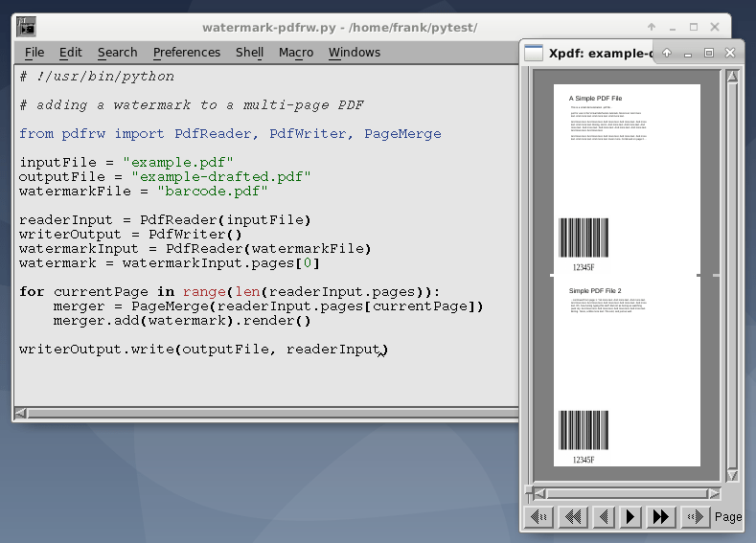
Task: Click Xpdf vertical scrollbar up arrow
Action: click(x=732, y=76)
